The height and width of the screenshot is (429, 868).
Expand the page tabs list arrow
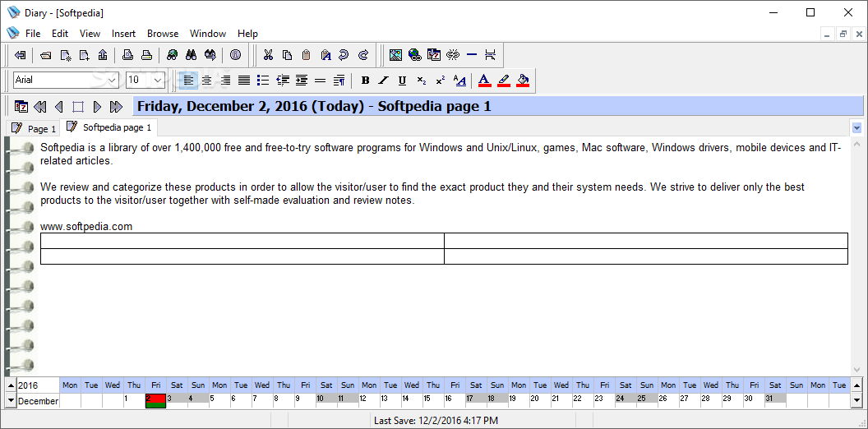coord(857,128)
